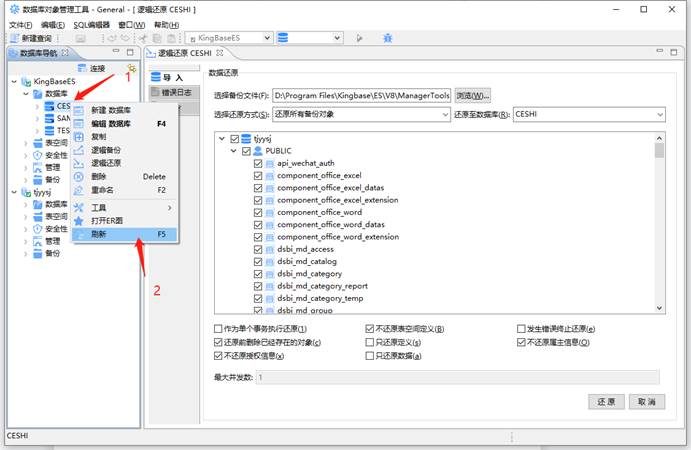Maximize the editor area panel

(x=674, y=52)
